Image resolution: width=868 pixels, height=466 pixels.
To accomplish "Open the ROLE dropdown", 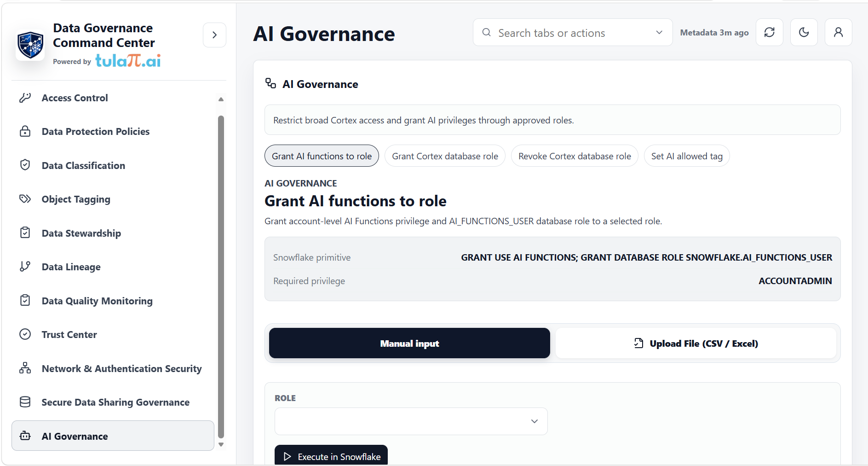I will (411, 421).
